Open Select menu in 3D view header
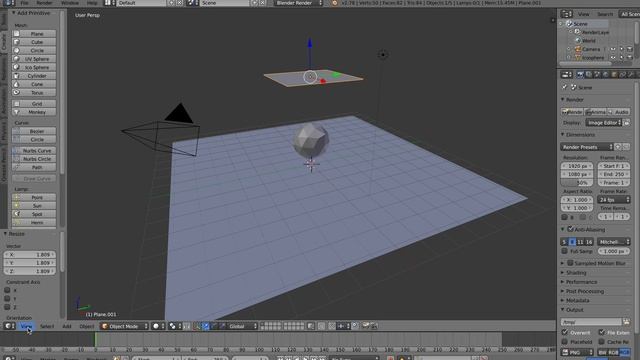640x360 pixels. coord(47,326)
